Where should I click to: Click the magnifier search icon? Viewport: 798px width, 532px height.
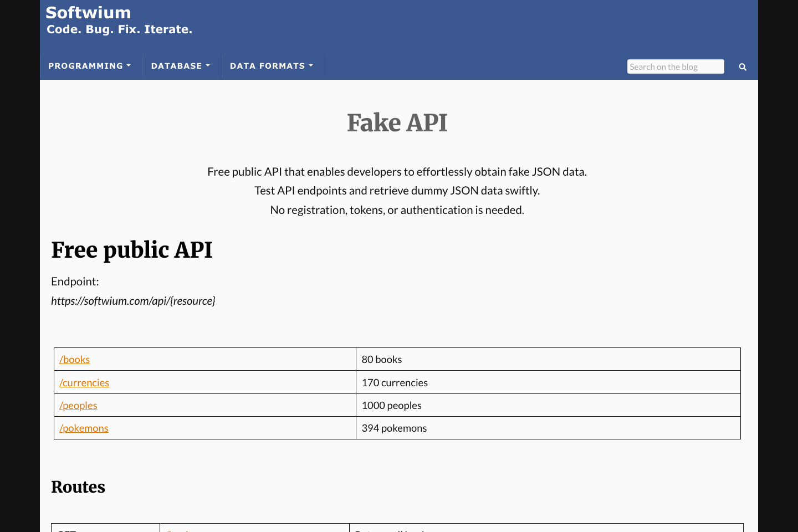point(743,66)
